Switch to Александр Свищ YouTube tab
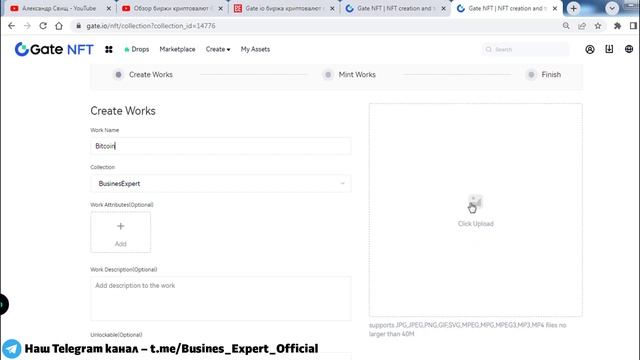The width and height of the screenshot is (640, 360). (x=59, y=8)
